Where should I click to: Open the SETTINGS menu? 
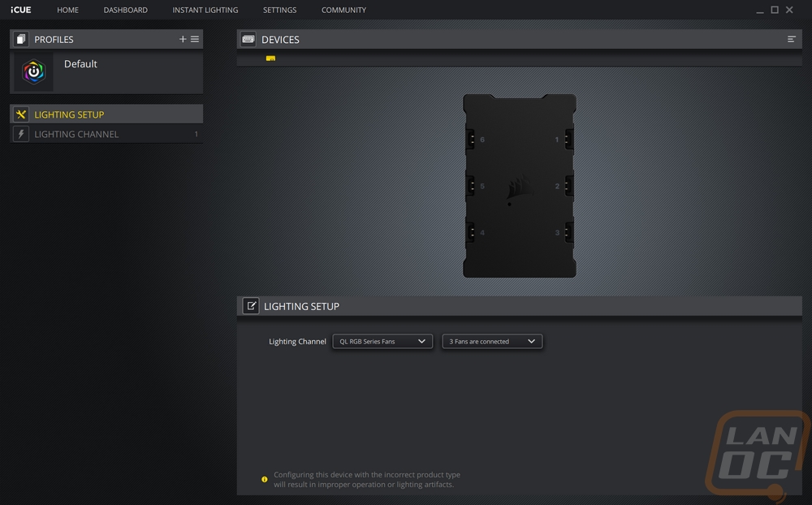[279, 10]
